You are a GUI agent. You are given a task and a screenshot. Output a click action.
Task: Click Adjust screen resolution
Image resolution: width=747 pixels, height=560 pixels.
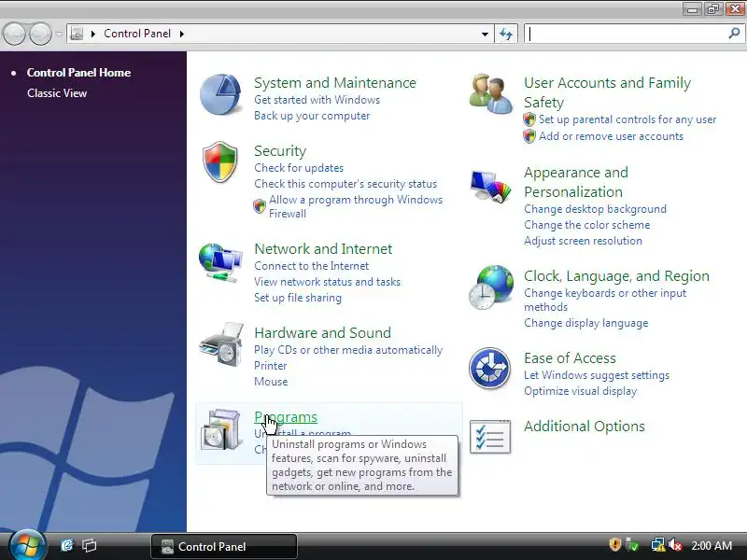coord(583,241)
